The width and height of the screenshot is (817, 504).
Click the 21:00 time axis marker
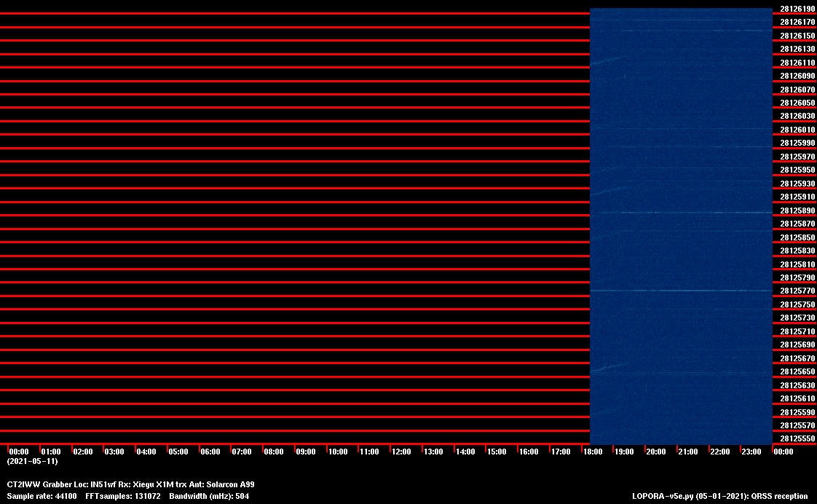point(688,452)
